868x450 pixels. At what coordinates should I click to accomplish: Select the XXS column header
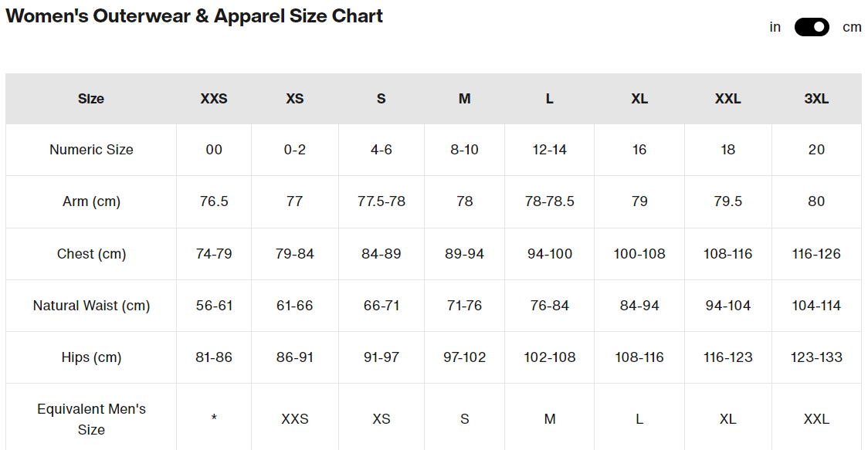[214, 99]
